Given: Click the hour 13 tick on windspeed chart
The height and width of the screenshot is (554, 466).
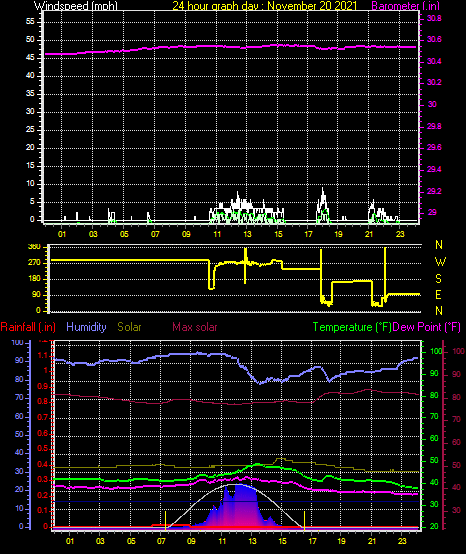Looking at the screenshot, I should coord(247,234).
